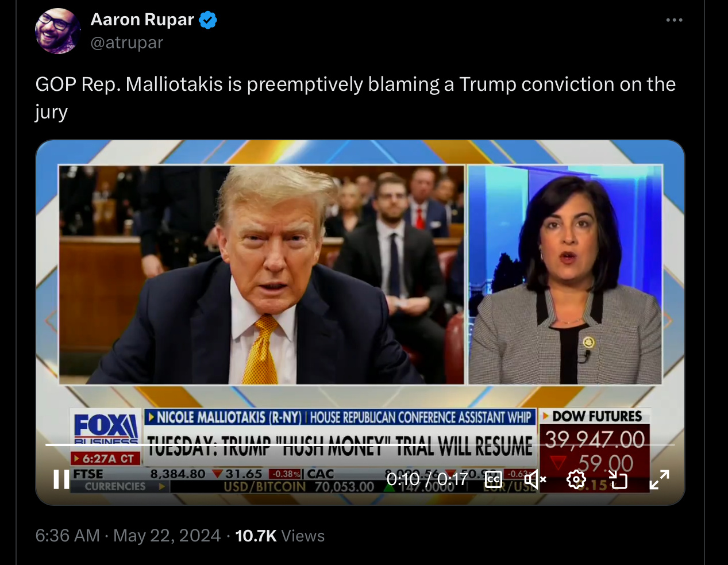Screen dimensions: 728x565
Task: Seek along the video progress bar
Action: (x=360, y=444)
